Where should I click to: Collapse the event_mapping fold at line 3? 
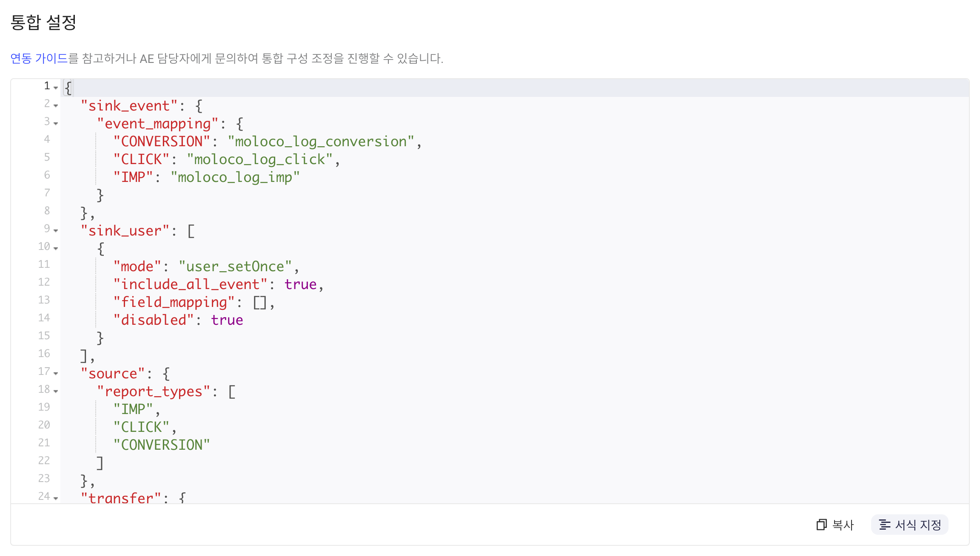[x=56, y=123]
